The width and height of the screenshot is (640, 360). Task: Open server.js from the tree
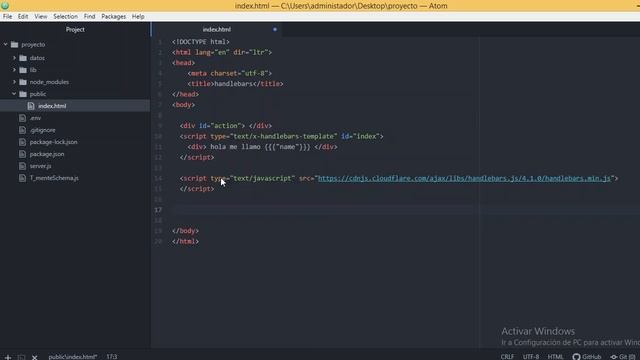point(40,166)
